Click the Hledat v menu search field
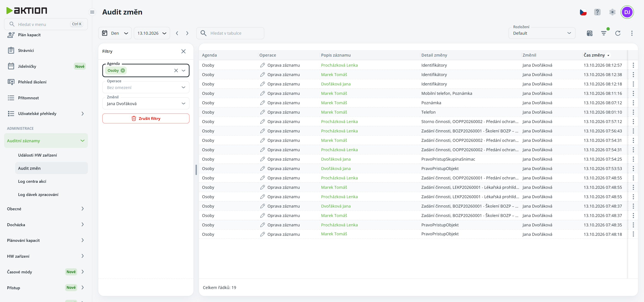The image size is (644, 302). 46,24
